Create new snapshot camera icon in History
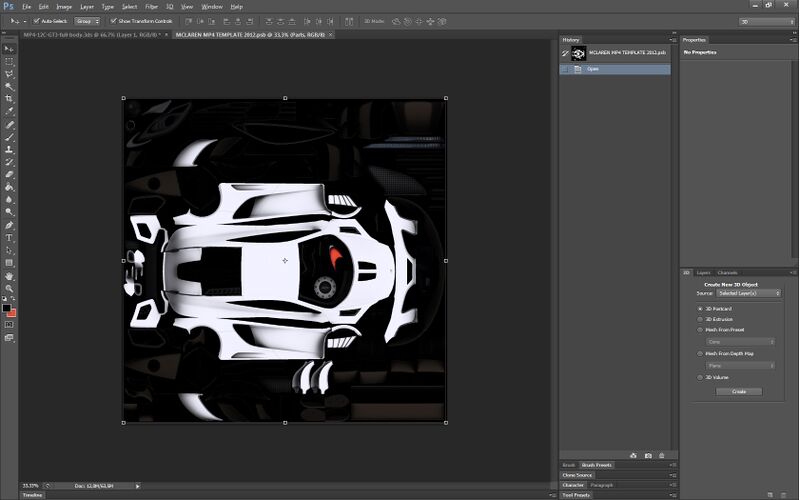The width and height of the screenshot is (800, 500). [x=648, y=455]
